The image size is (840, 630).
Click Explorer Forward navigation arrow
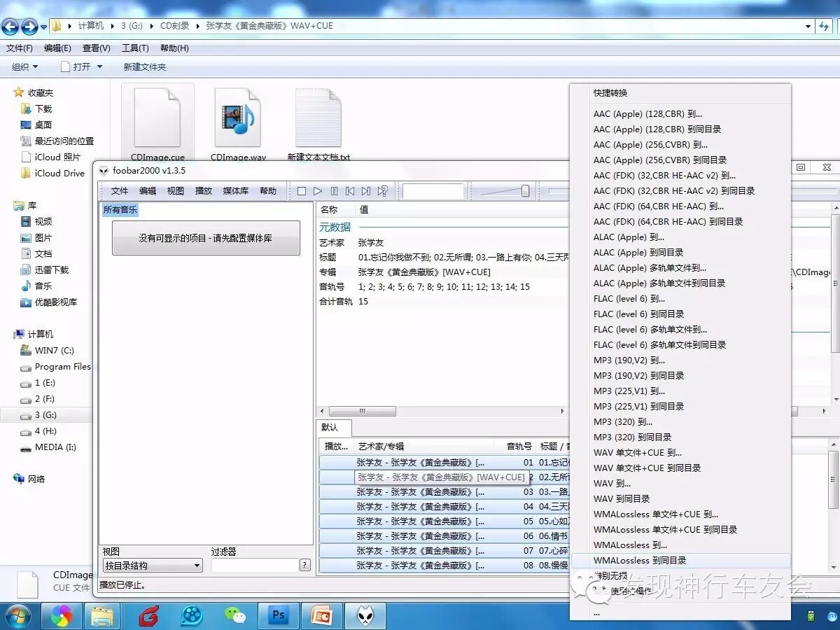pyautogui.click(x=29, y=27)
